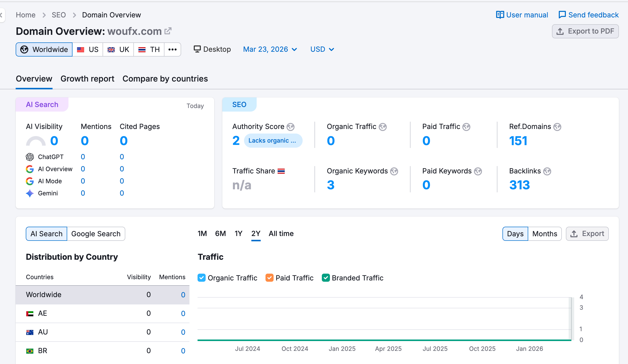This screenshot has width=628, height=364.
Task: Open the USD currency dropdown
Action: pos(322,49)
